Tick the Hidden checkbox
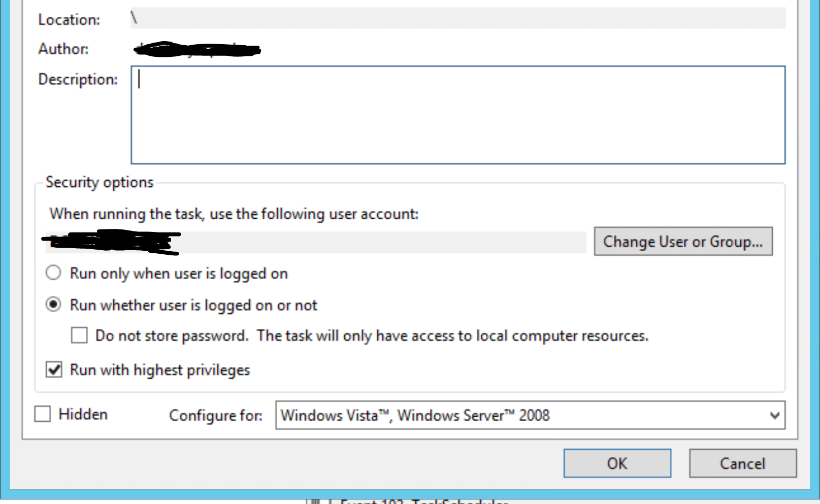 tap(43, 414)
